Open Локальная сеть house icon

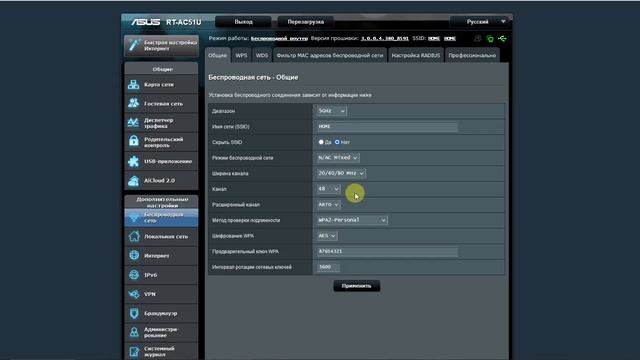(x=133, y=236)
